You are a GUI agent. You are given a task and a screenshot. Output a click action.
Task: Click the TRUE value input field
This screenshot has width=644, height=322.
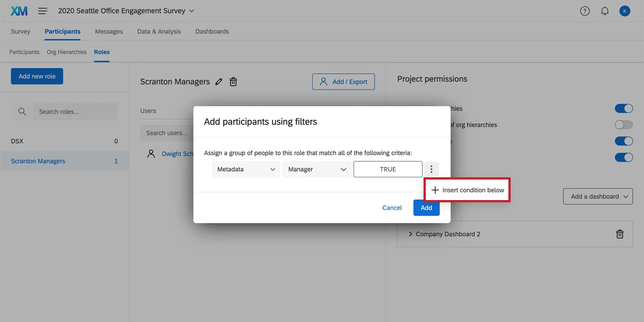click(388, 169)
